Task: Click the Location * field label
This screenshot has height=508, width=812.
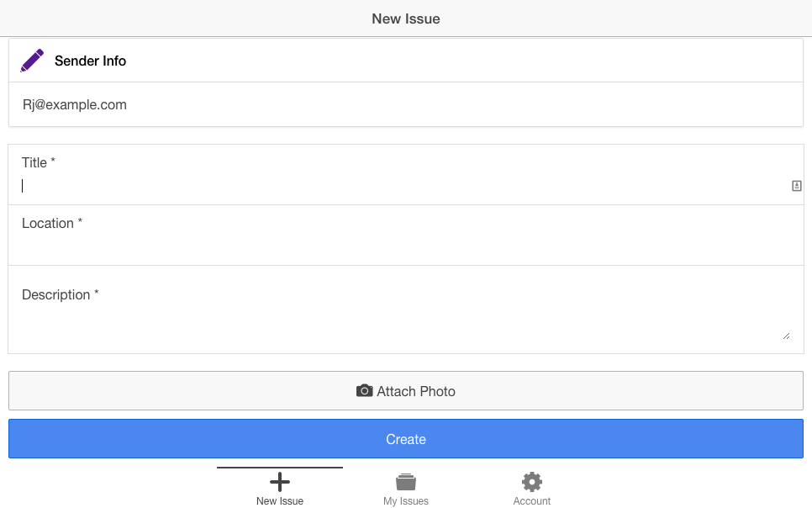Action: click(x=52, y=223)
